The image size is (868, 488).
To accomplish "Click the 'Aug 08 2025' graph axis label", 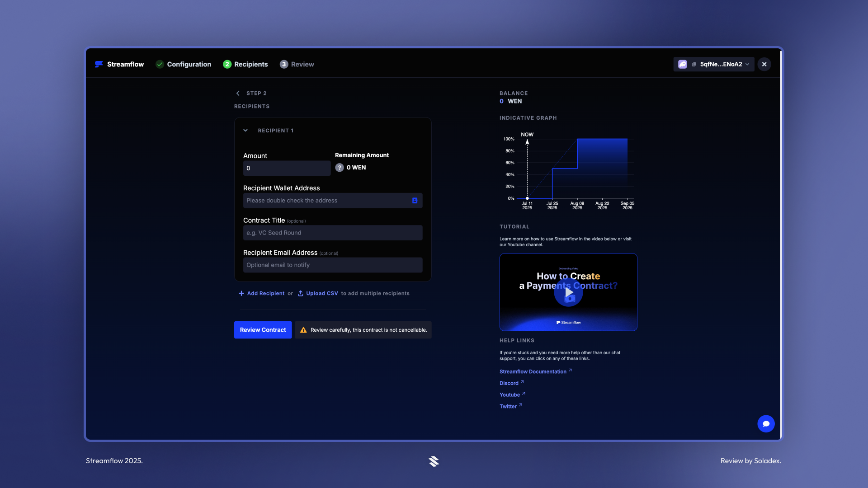I will click(577, 206).
